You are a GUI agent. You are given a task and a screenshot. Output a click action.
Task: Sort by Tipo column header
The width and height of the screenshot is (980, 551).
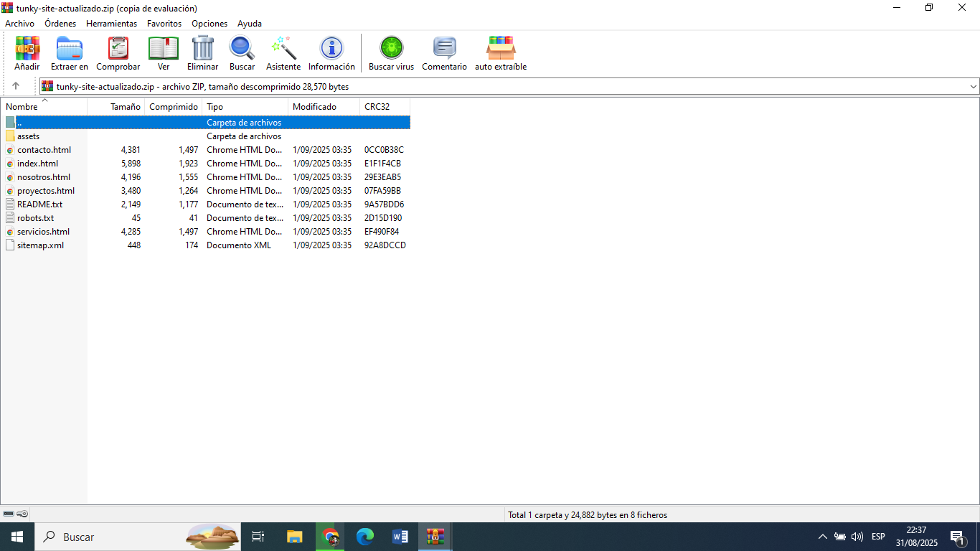point(245,106)
